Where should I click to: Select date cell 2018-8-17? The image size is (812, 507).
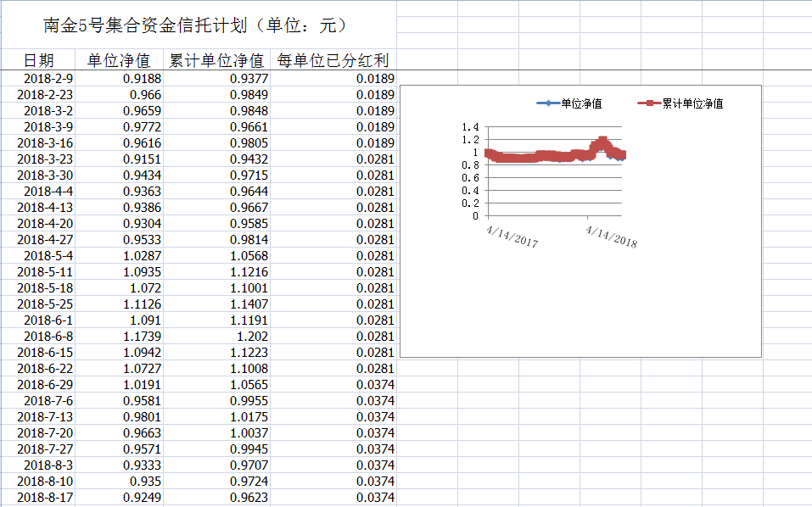point(38,497)
